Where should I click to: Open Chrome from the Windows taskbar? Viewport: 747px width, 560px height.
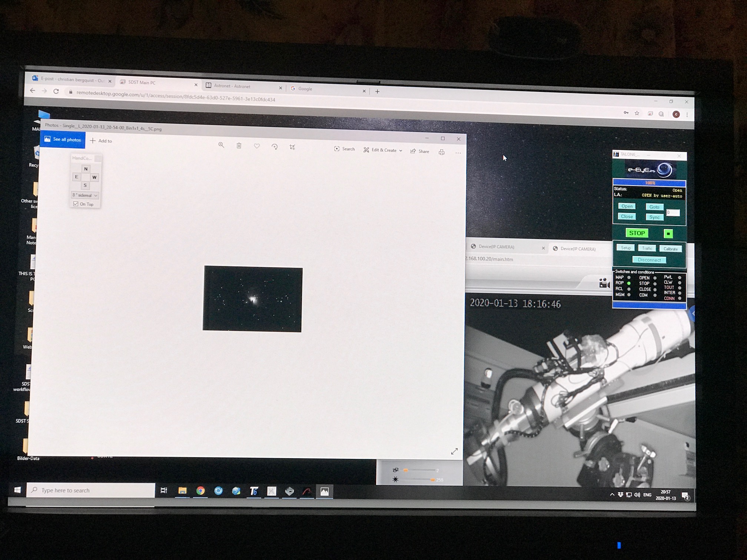click(200, 491)
